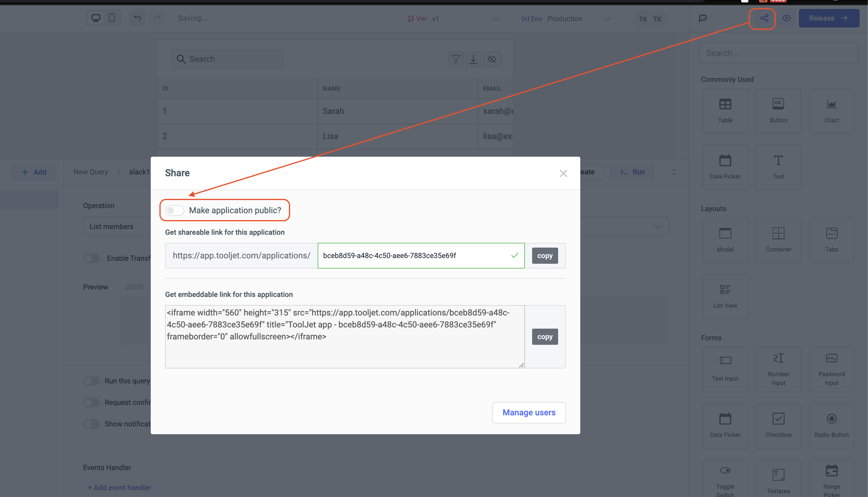This screenshot has height=497, width=868.
Task: Open the table filter options
Action: [x=456, y=59]
